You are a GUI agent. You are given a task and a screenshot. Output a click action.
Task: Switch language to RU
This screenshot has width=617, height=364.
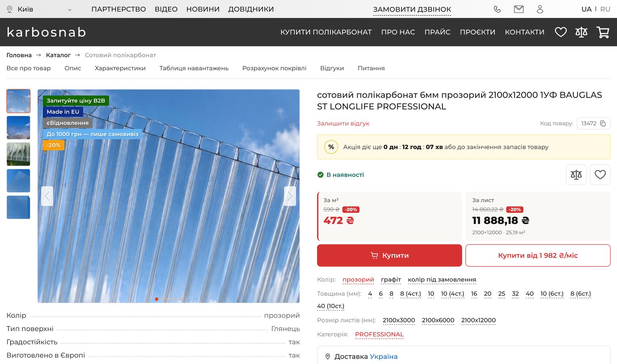click(605, 9)
